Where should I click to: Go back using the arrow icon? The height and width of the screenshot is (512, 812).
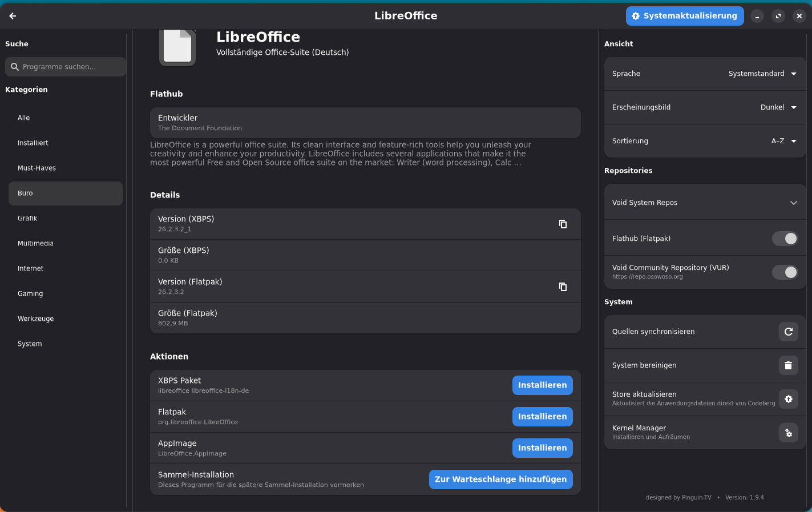13,16
